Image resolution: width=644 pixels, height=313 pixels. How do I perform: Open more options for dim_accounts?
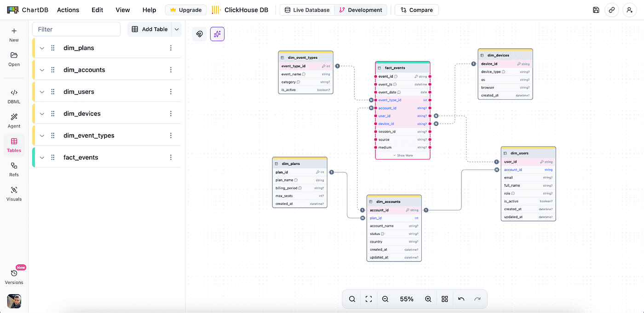[171, 70]
